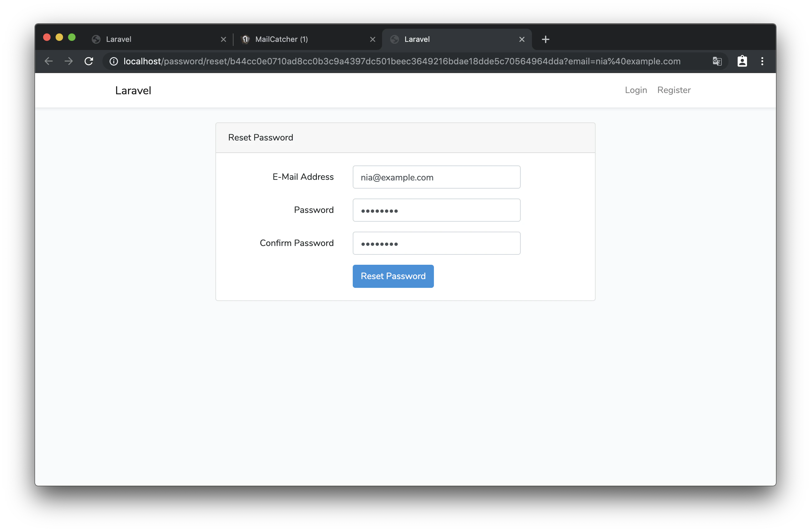Click the browser back arrow
The height and width of the screenshot is (532, 811).
[49, 61]
